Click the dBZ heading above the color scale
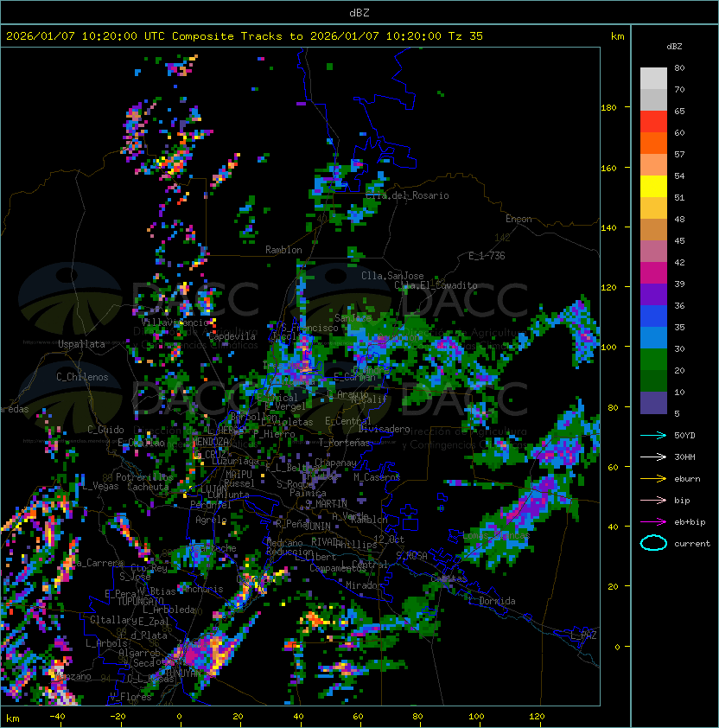This screenshot has height=728, width=719. [674, 47]
